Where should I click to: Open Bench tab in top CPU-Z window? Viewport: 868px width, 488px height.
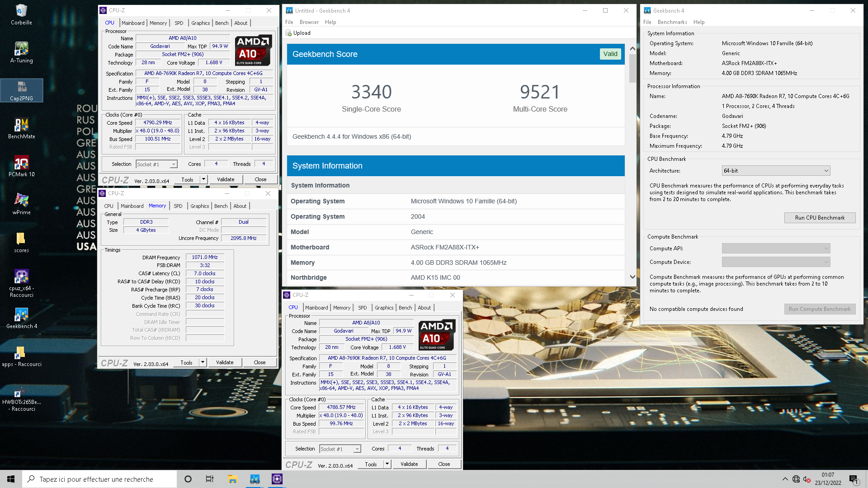click(x=222, y=23)
